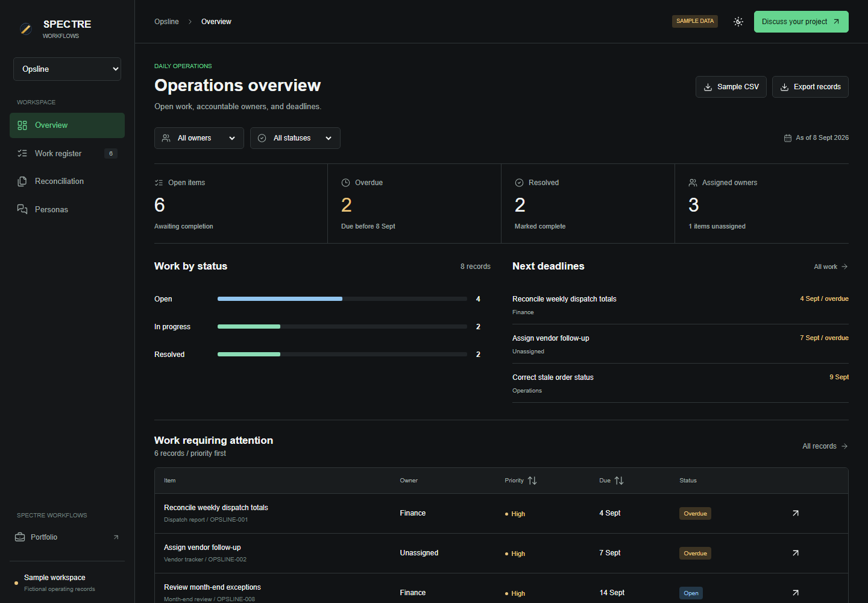Click the In progress status progress bar
The width and height of the screenshot is (868, 603).
[342, 327]
